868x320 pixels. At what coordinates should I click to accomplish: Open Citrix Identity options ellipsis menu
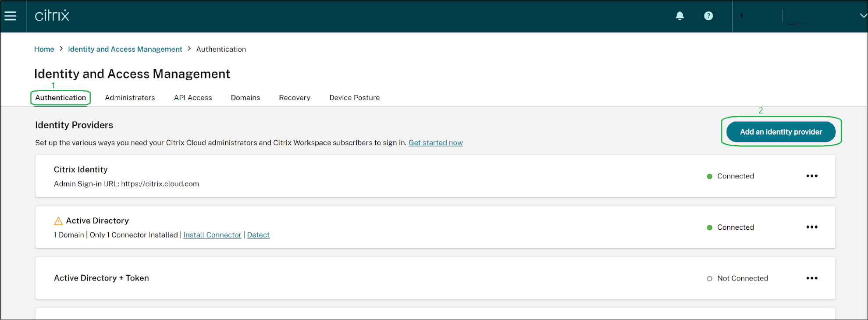point(811,176)
